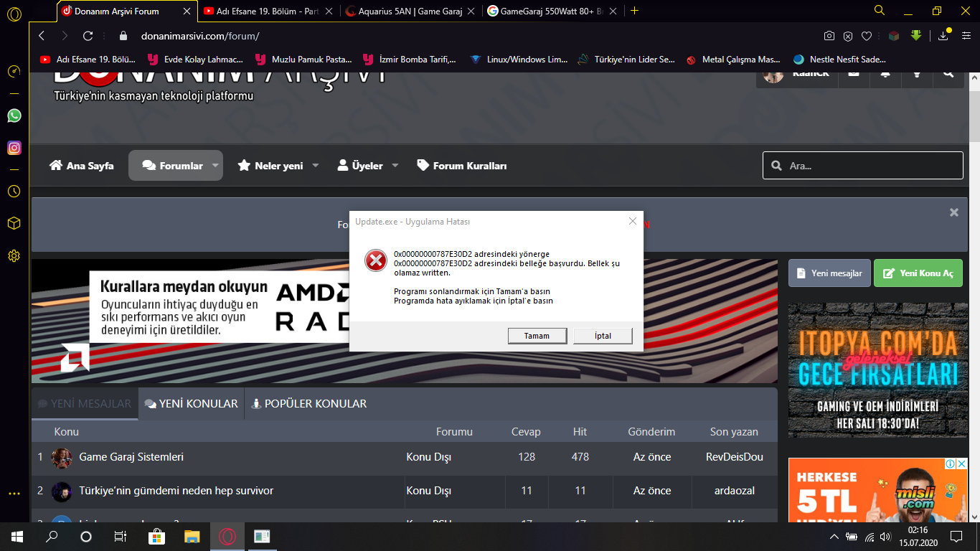
Task: Go to Ana Sayfa in forum navigation
Action: point(81,166)
